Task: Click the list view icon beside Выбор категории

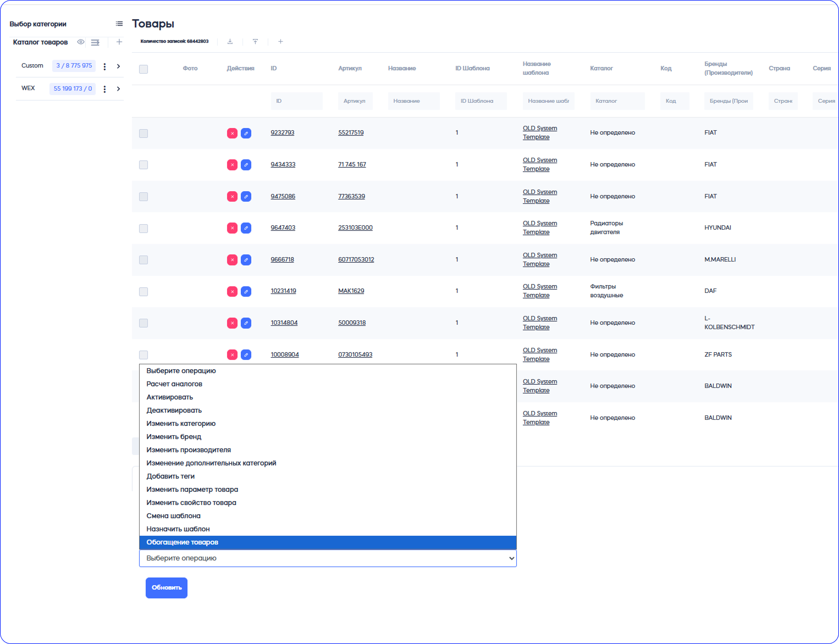Action: 119,24
